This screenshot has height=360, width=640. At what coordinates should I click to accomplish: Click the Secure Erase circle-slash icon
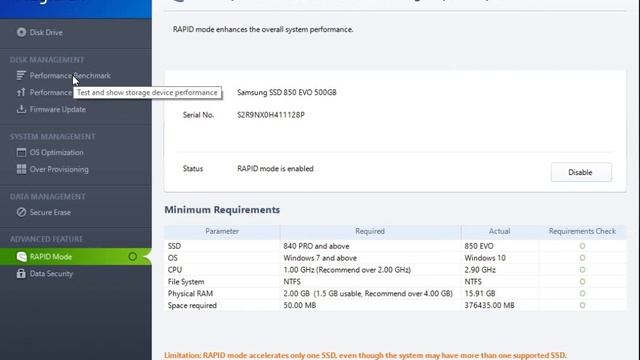point(21,212)
